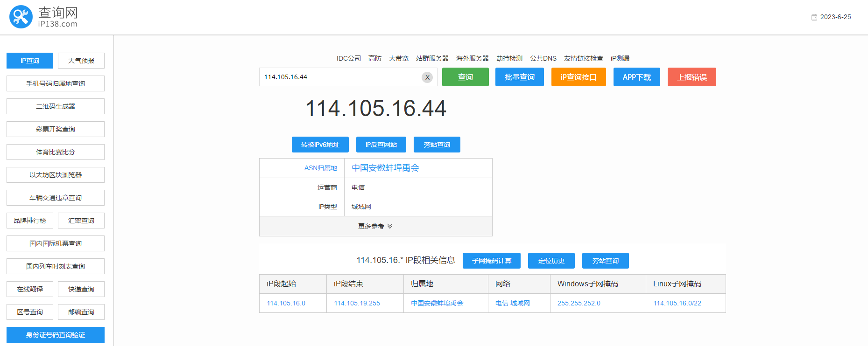Screen dimensions: 868x346
Task: Click the IDC公司 top link
Action: 349,58
